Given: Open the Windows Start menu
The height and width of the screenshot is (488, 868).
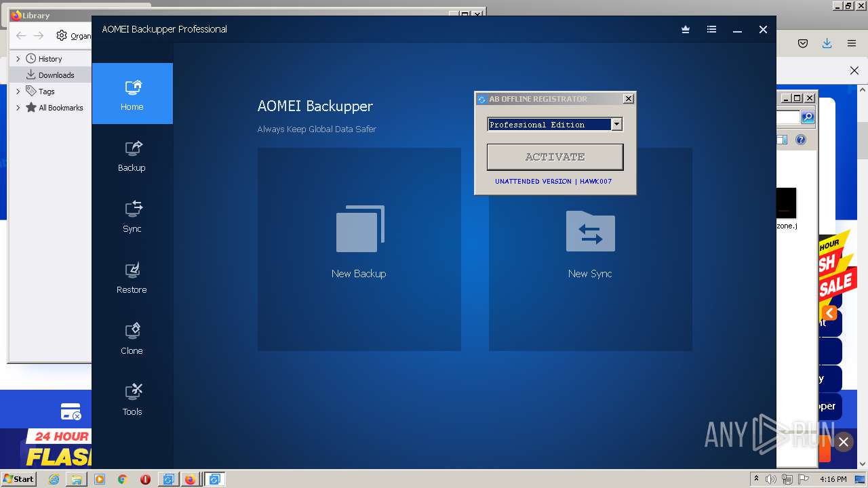Looking at the screenshot, I should tap(19, 479).
